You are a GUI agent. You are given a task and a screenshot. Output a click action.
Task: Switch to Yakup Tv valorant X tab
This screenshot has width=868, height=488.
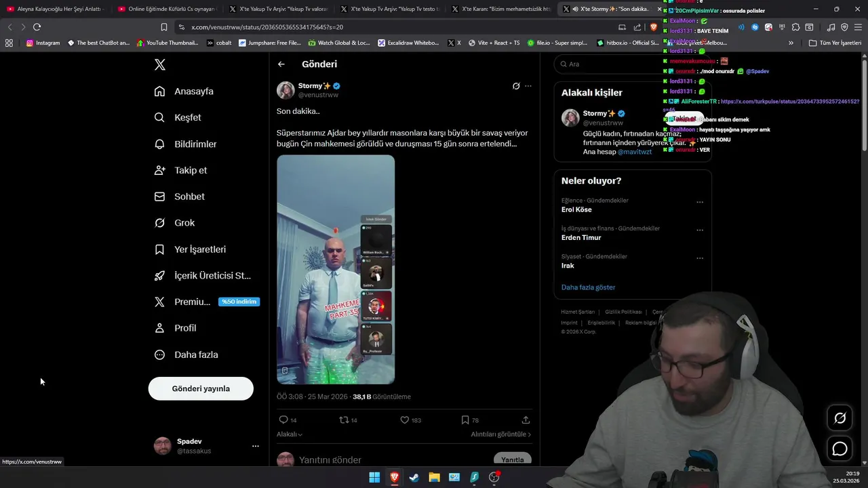pyautogui.click(x=278, y=9)
